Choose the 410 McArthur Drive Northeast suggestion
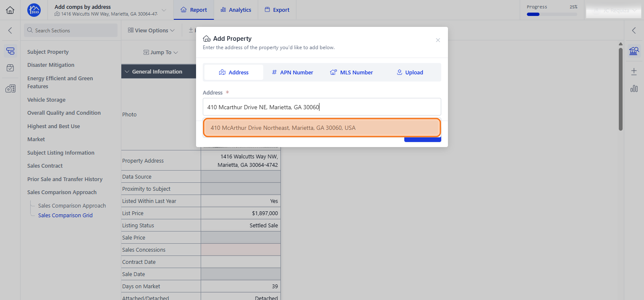Image resolution: width=644 pixels, height=300 pixels. [x=322, y=128]
